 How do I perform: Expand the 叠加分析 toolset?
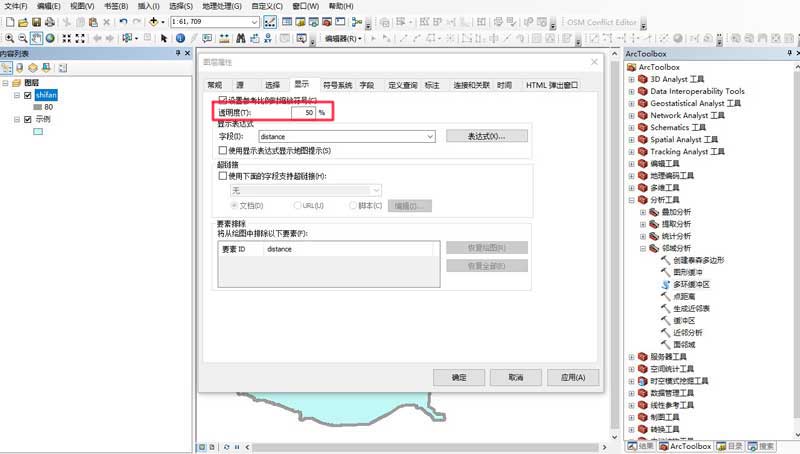point(643,212)
